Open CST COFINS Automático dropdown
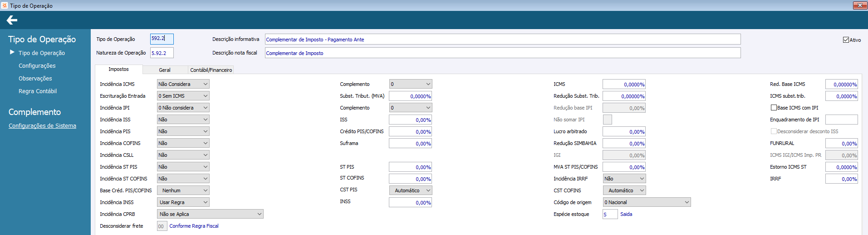Screen dimensions: 868x235 [624, 190]
